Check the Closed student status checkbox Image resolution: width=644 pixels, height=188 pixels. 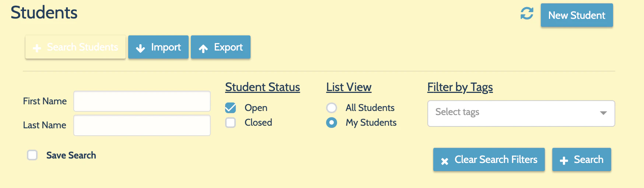pyautogui.click(x=231, y=122)
